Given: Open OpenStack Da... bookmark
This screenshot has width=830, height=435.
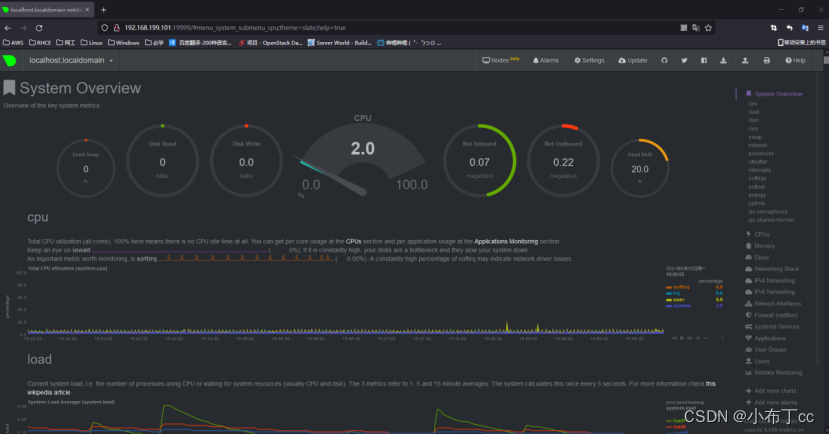Looking at the screenshot, I should point(270,42).
